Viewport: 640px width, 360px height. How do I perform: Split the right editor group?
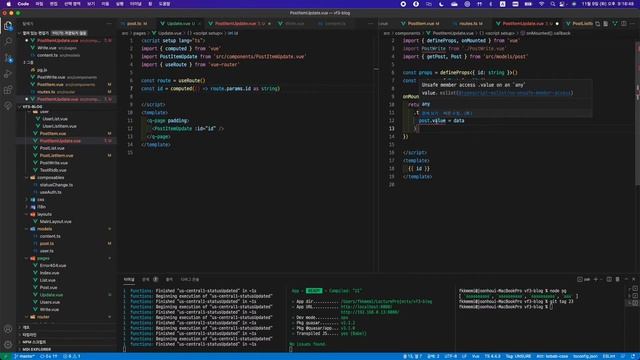point(624,24)
